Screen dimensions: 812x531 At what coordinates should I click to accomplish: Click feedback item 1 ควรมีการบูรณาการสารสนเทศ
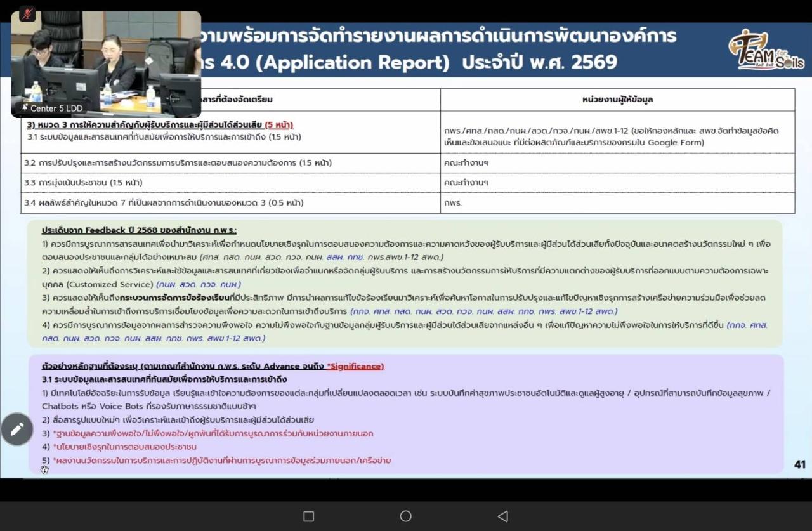tap(406, 250)
